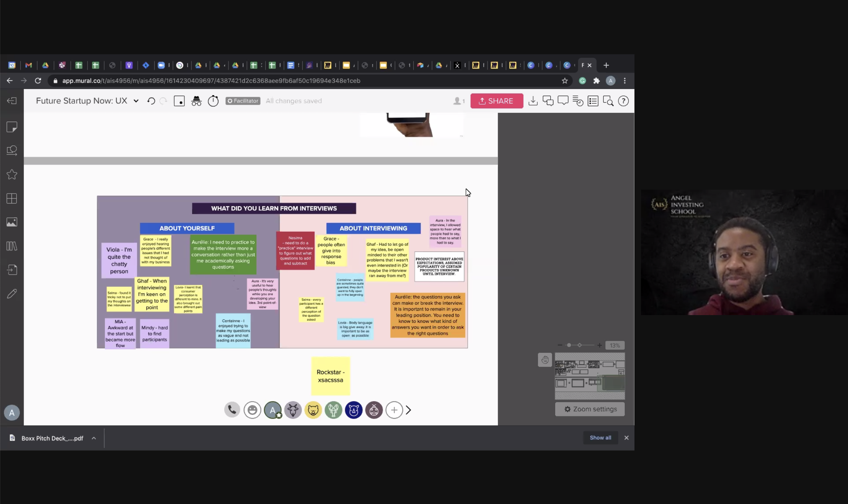The image size is (848, 504).
Task: Click the dark blue cat participant avatar
Action: point(354,410)
